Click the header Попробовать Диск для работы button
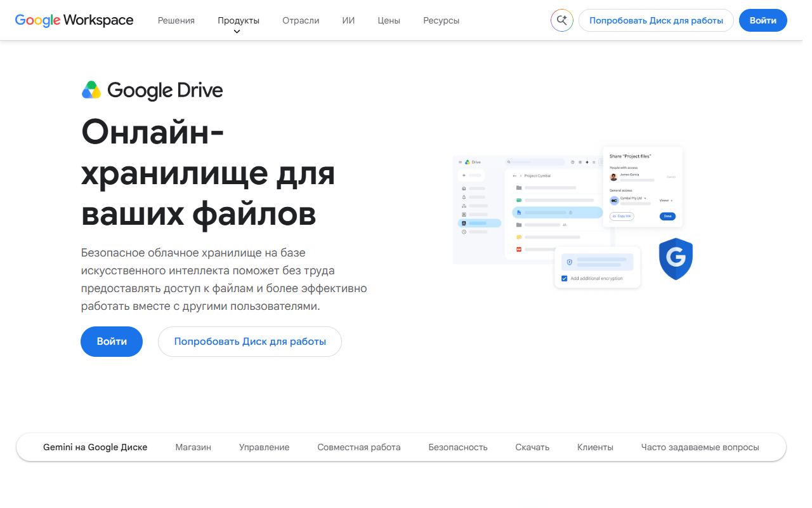This screenshot has width=812, height=508. (x=656, y=20)
